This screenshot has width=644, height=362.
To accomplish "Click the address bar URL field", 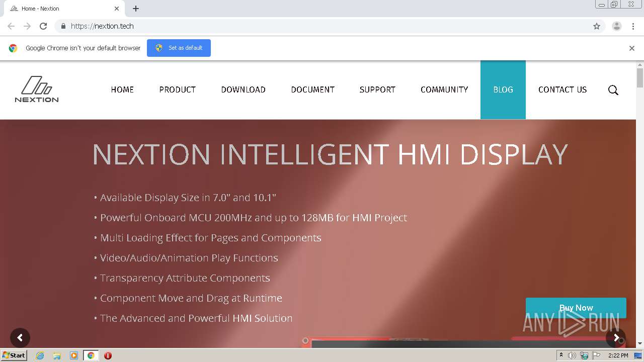I will pyautogui.click(x=330, y=26).
